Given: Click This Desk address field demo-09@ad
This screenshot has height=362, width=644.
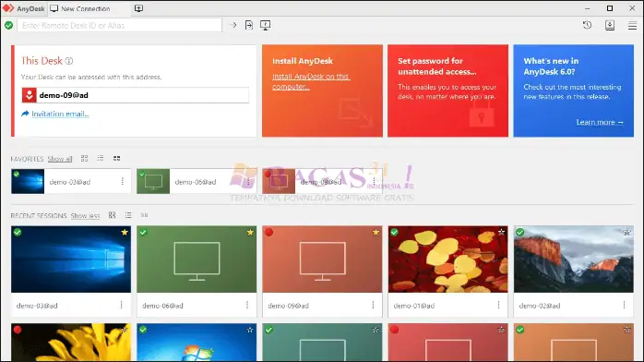Looking at the screenshot, I should 136,95.
